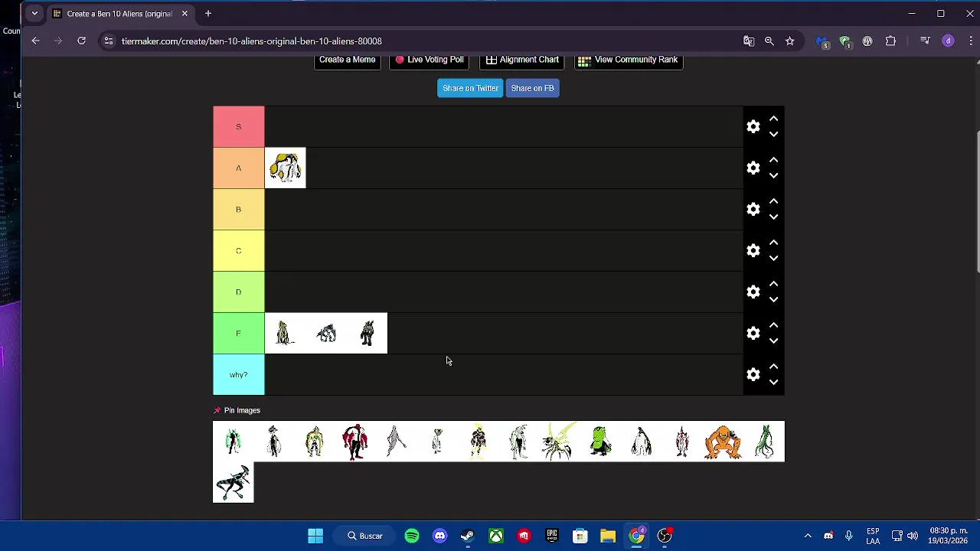980x551 pixels.
Task: Select the cyan why? tier label
Action: pos(238,374)
